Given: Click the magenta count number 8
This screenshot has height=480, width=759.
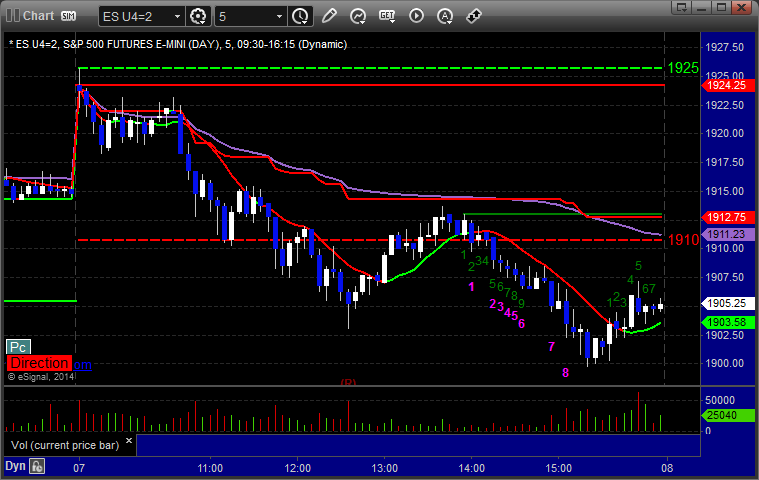Looking at the screenshot, I should click(565, 373).
